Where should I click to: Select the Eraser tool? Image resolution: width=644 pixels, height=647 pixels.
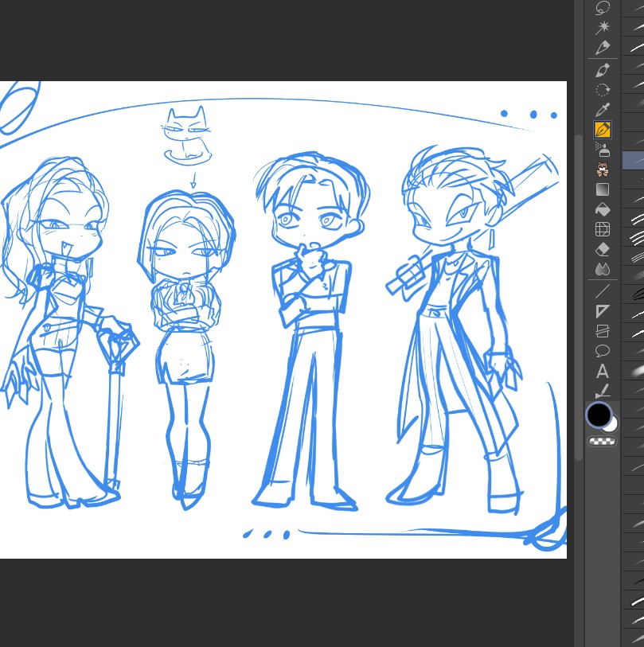tap(603, 250)
